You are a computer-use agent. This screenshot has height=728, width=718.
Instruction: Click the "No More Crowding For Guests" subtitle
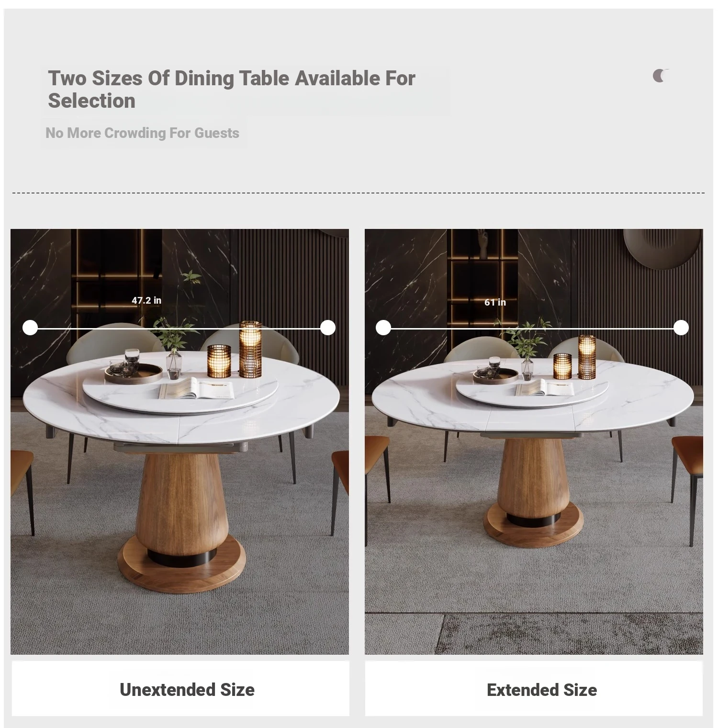click(142, 133)
